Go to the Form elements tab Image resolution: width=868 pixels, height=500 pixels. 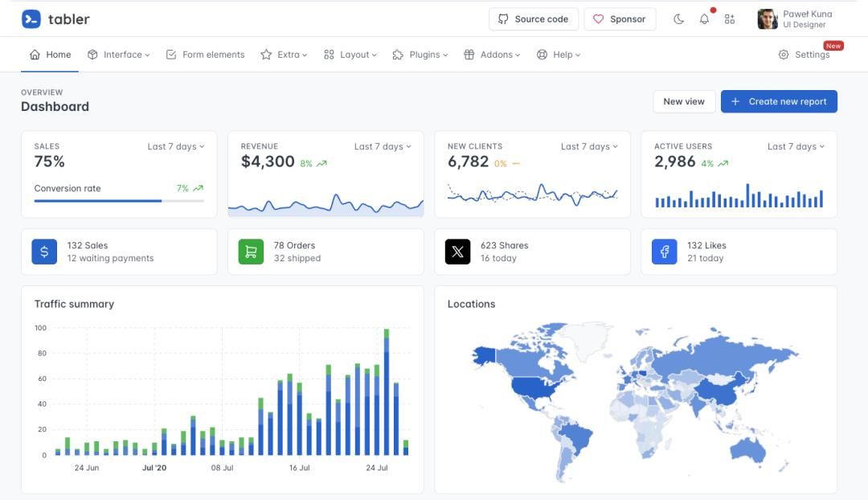[205, 55]
